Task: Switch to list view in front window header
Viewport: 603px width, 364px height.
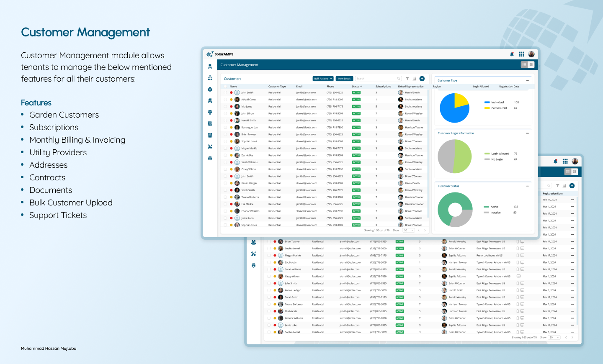Action: click(524, 65)
